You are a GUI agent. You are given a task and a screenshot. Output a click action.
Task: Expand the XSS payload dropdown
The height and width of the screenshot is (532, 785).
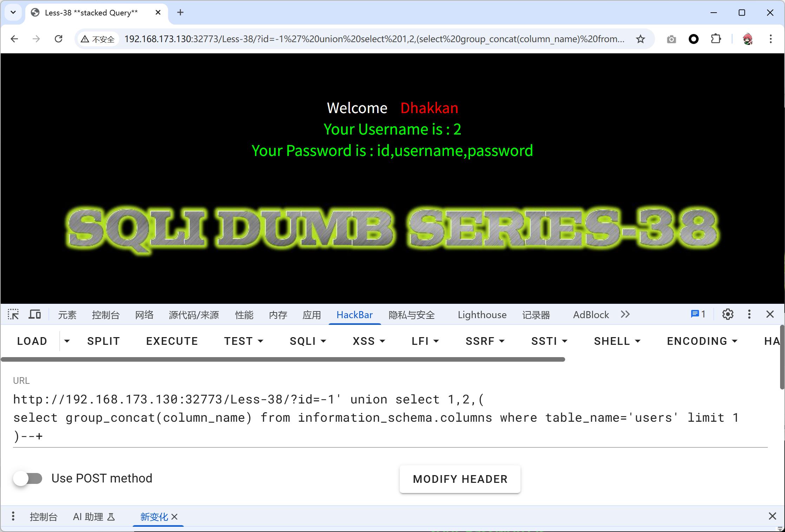click(x=369, y=341)
